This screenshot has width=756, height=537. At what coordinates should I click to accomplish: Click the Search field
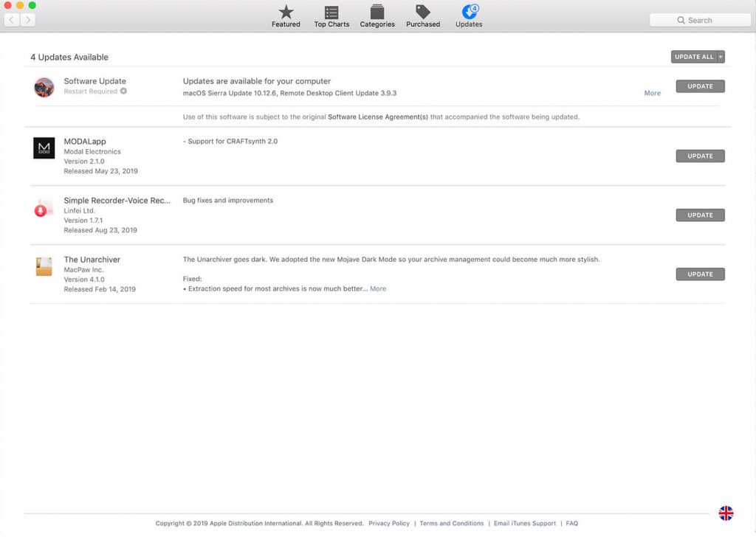pos(700,20)
